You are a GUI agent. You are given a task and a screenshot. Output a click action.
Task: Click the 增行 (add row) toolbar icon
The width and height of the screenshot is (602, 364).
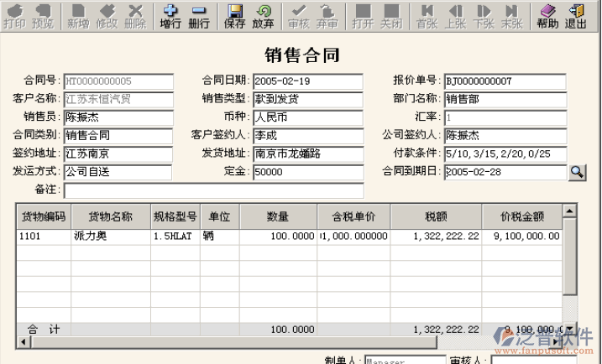(170, 16)
